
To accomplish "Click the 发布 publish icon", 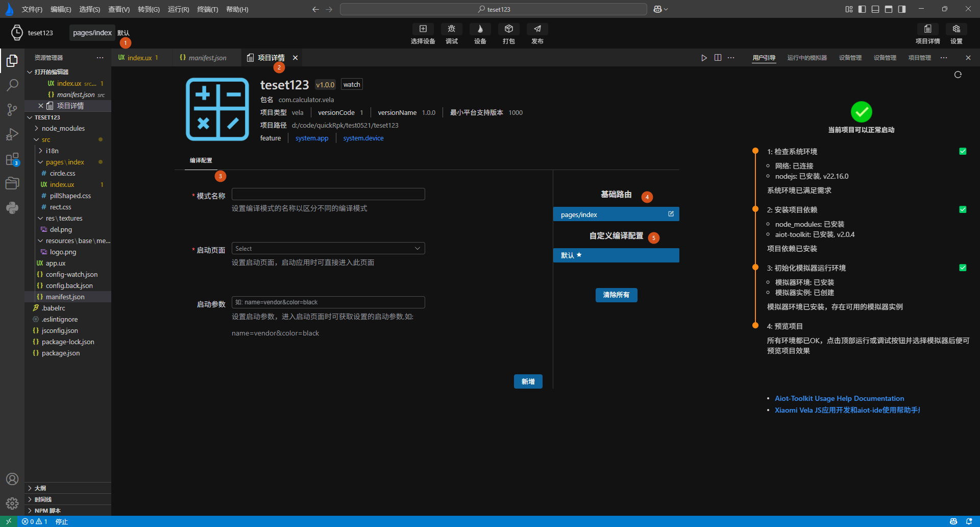I will point(537,29).
